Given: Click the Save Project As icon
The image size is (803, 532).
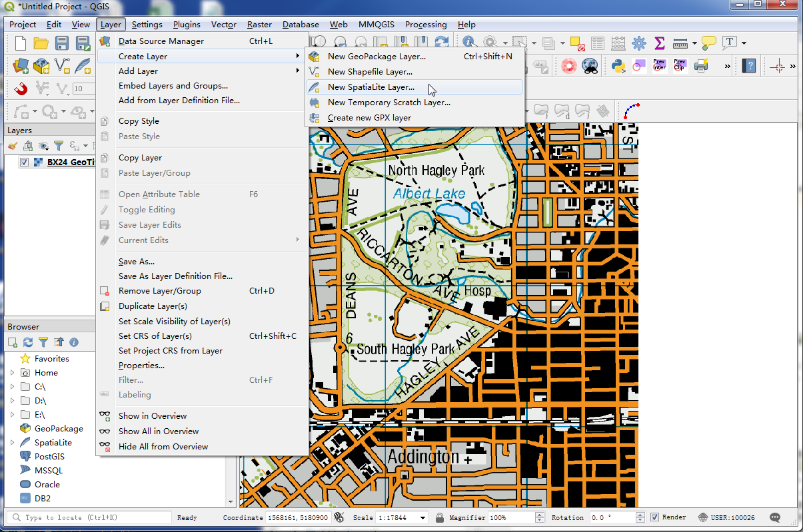Looking at the screenshot, I should [83, 44].
